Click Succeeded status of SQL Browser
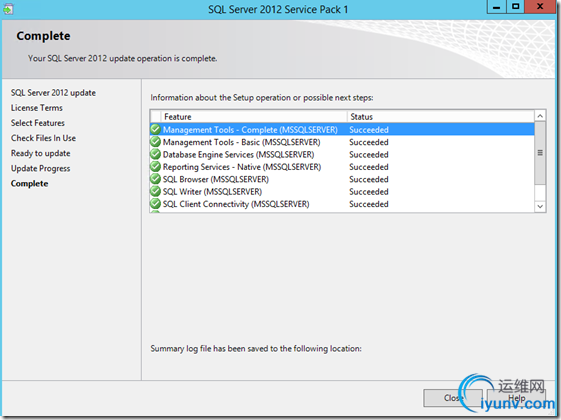Screen dimensions: 561x420 point(369,179)
